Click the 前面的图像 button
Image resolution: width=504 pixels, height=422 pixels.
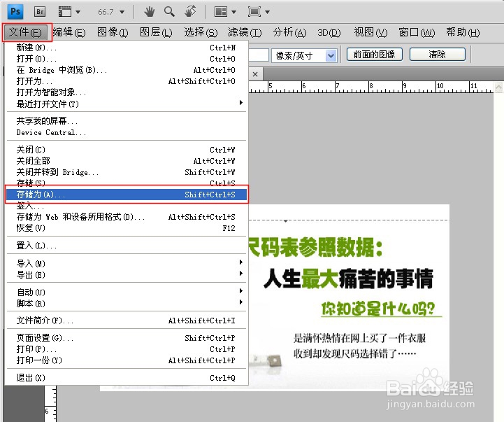click(375, 55)
